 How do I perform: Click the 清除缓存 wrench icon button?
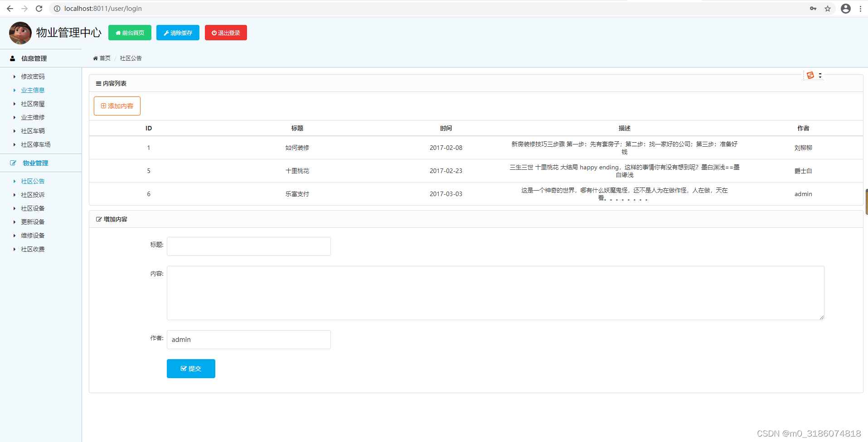[x=178, y=33]
